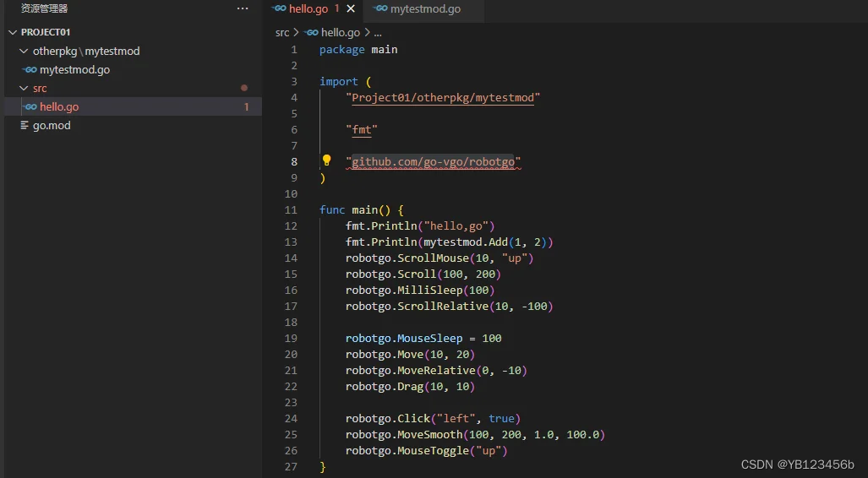
Task: Click the "Project01/otherpkg/mytestmod" import path
Action: pos(443,97)
